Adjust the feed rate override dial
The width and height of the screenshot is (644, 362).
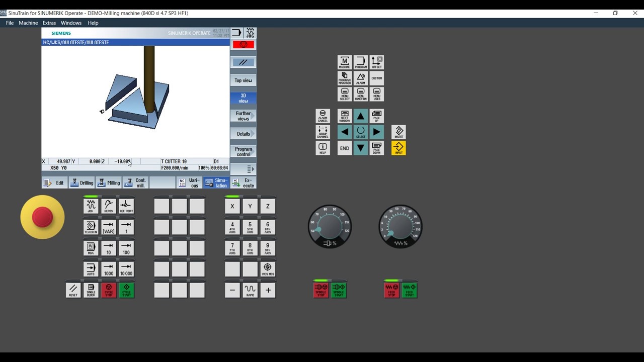400,226
